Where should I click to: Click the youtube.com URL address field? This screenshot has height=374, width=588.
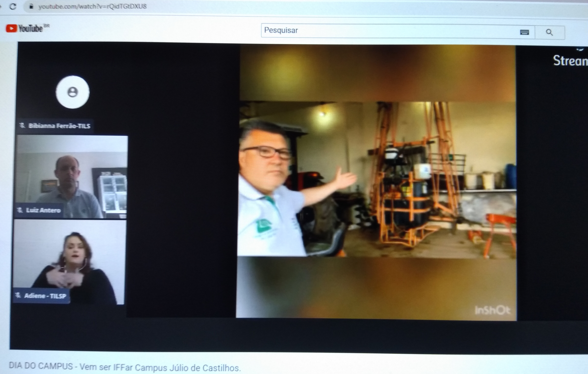[x=93, y=7]
